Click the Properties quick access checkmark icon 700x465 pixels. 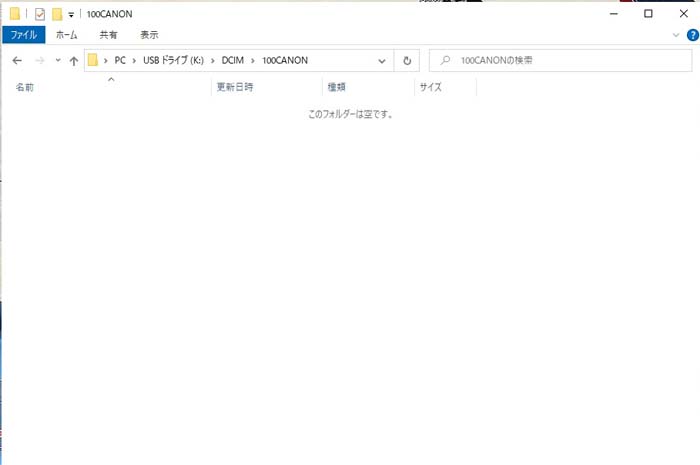40,14
